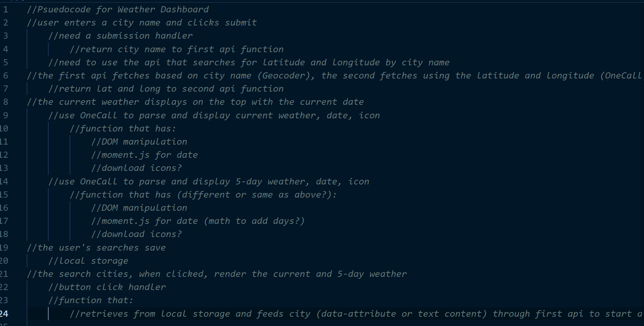The image size is (644, 326).
Task: Click "5-day weather, date, icon" text
Action: pyautogui.click(x=302, y=181)
